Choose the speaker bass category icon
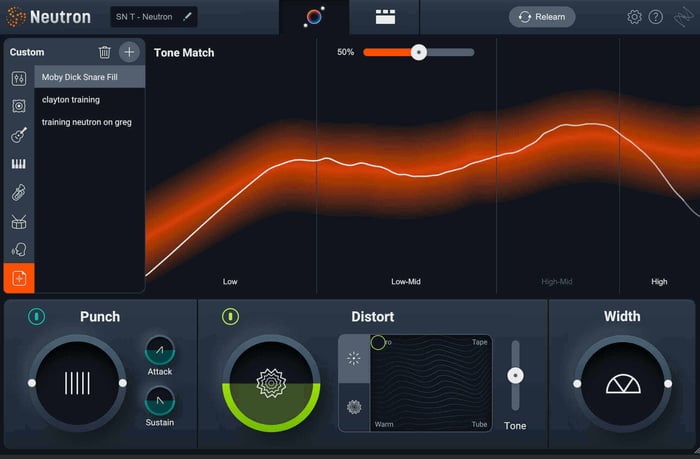This screenshot has width=700, height=459. (19, 106)
